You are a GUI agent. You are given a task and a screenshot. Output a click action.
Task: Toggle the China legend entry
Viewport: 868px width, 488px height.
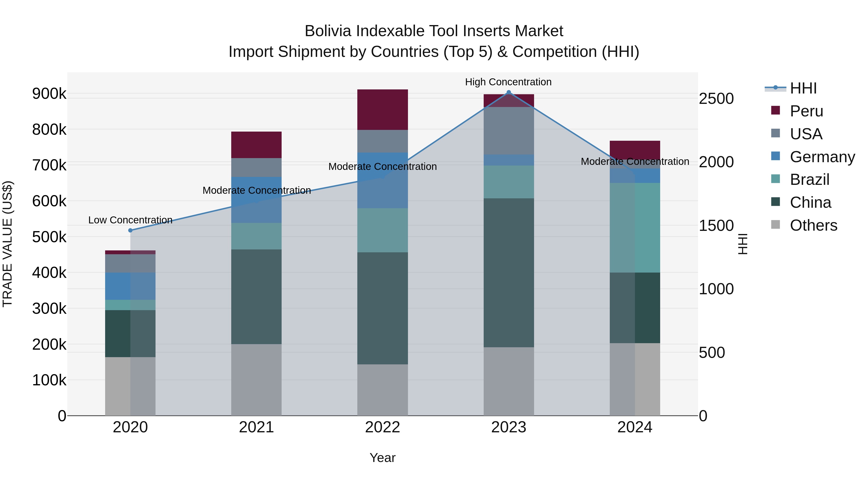[x=801, y=202]
